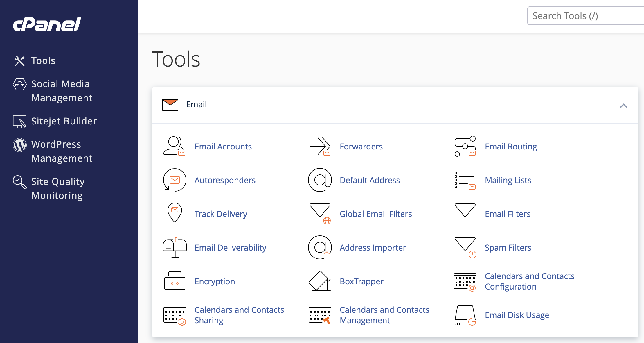Screen dimensions: 644x343
Task: Select WordPress Management in sidebar
Action: pyautogui.click(x=62, y=151)
